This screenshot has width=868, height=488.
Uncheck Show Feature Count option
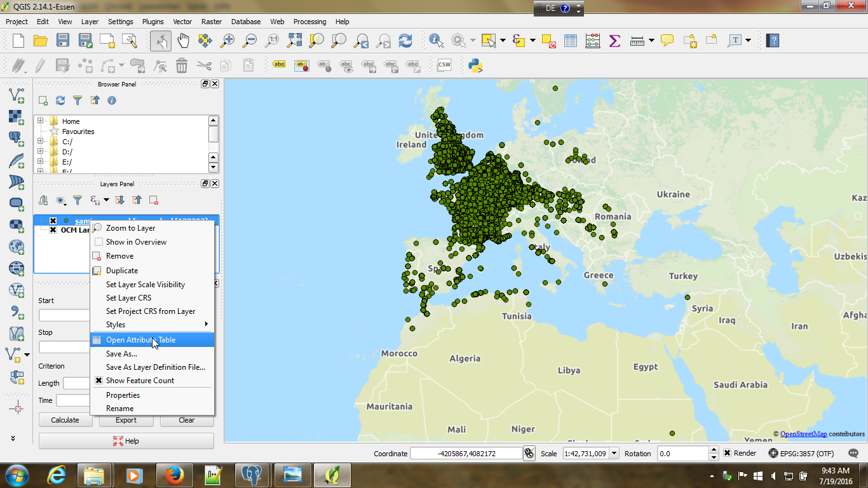[x=98, y=381]
